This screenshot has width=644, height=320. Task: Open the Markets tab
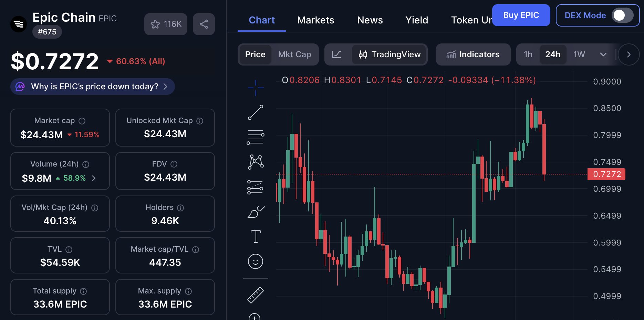tap(315, 20)
